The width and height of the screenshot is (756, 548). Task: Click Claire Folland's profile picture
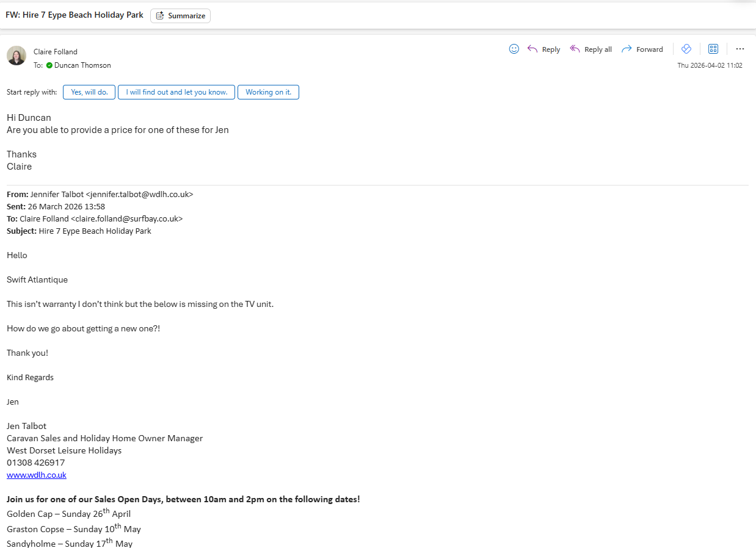tap(16, 56)
